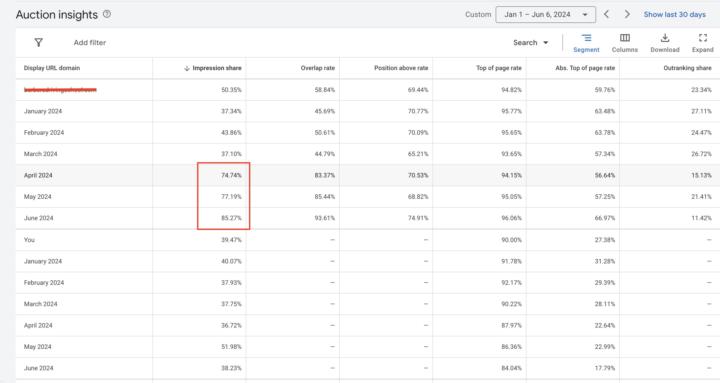Click position above rate value 74.91%
720x383 pixels.
[418, 218]
